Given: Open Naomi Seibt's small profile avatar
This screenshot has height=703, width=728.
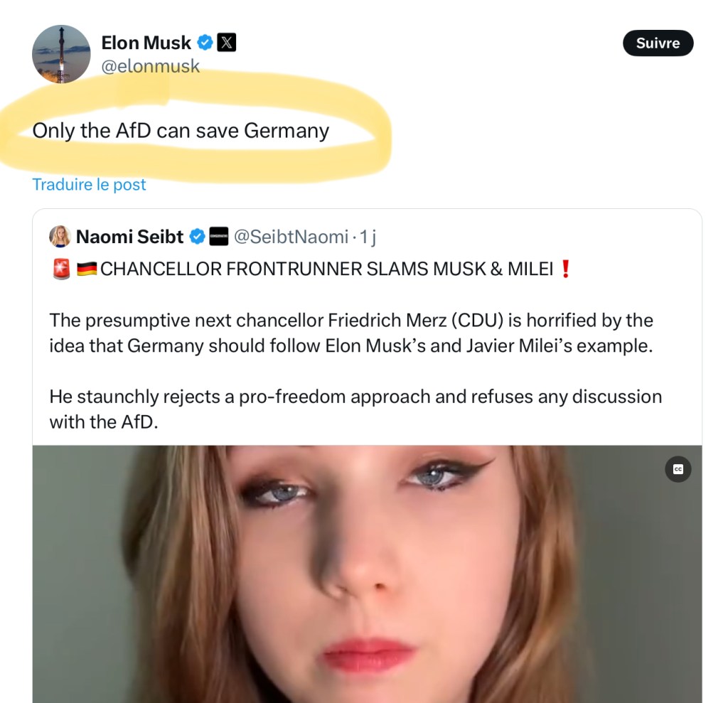Looking at the screenshot, I should coord(60,237).
